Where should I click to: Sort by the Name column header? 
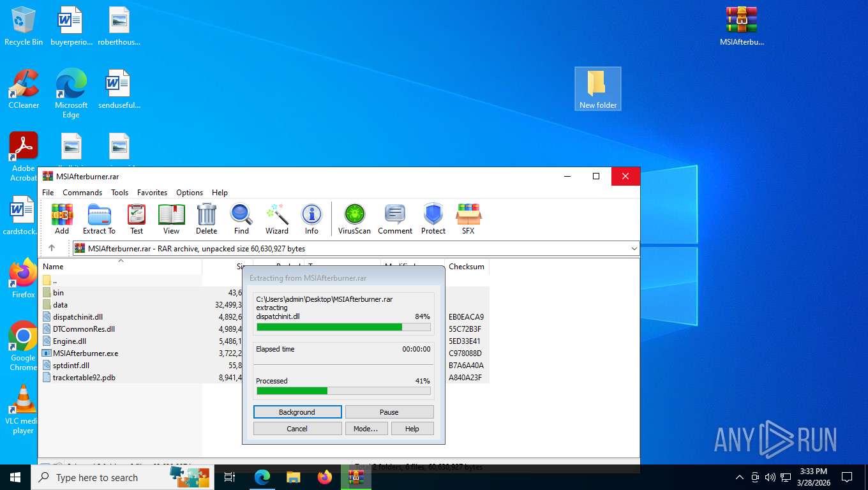(x=121, y=267)
